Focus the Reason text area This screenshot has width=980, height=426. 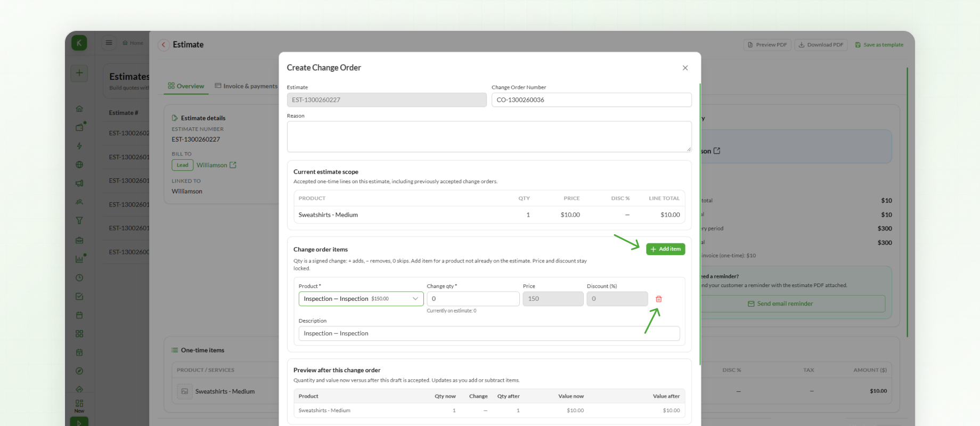489,136
